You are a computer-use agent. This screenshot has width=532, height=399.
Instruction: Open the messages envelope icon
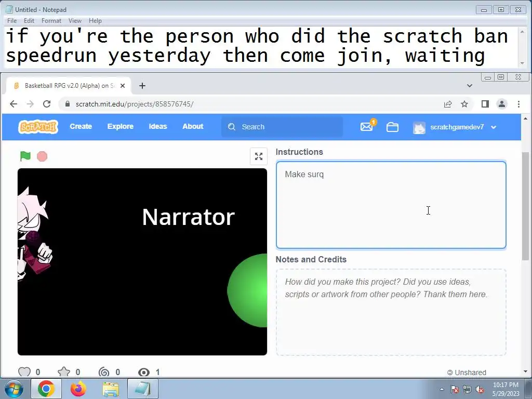tap(366, 127)
